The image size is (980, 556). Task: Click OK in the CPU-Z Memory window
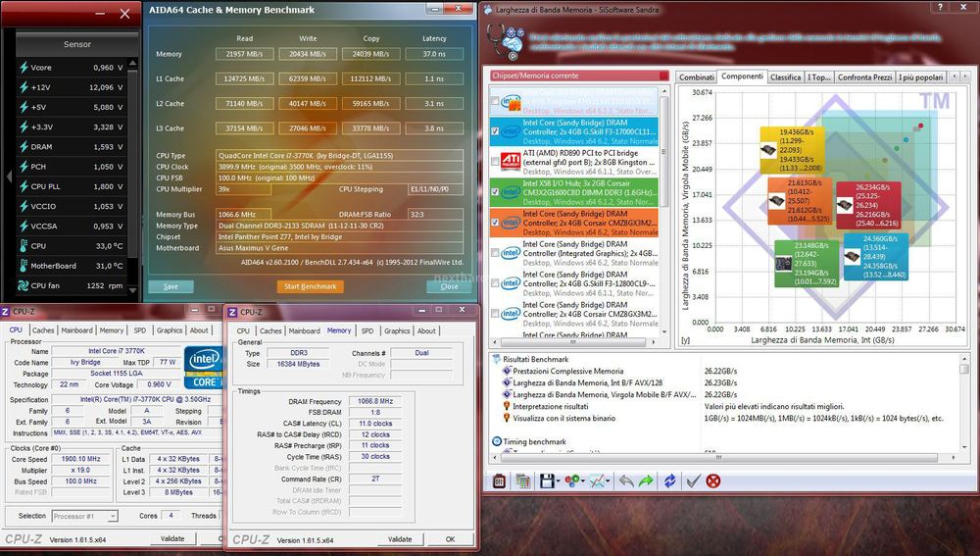coord(450,539)
